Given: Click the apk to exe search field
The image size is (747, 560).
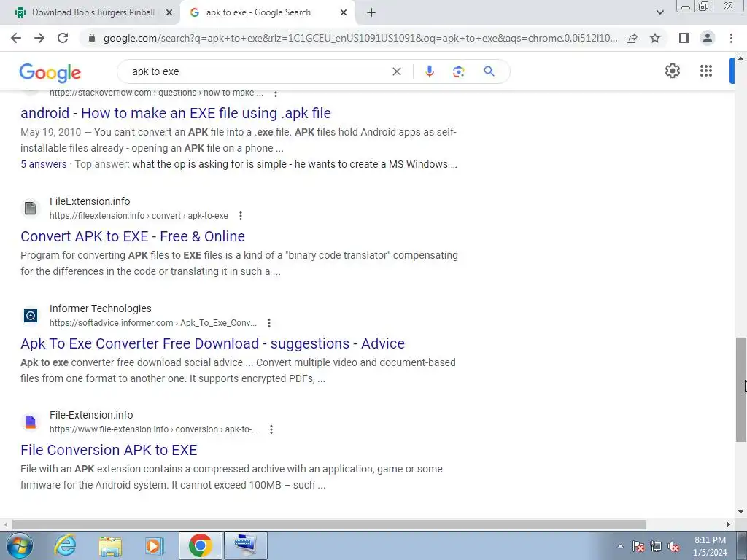Looking at the screenshot, I should point(258,71).
